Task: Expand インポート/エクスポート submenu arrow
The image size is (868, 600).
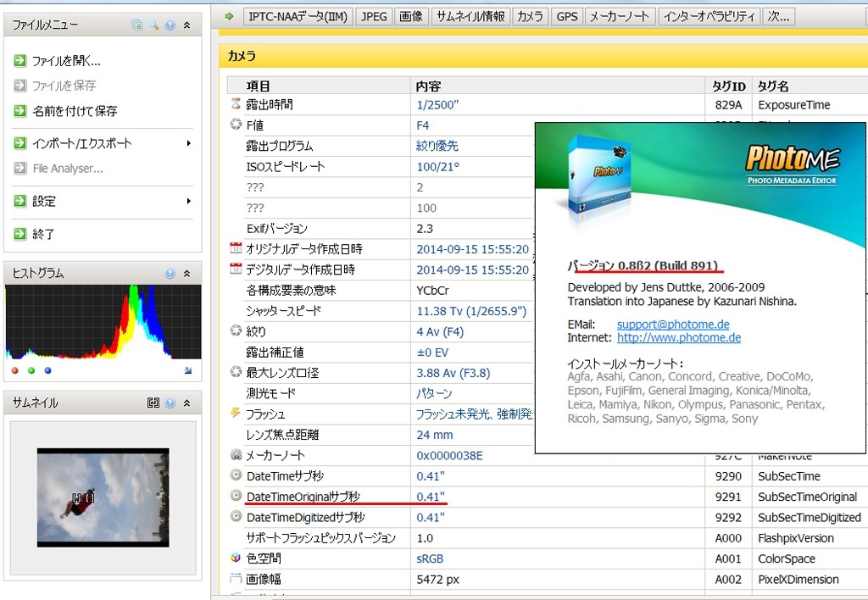Action: (x=189, y=143)
